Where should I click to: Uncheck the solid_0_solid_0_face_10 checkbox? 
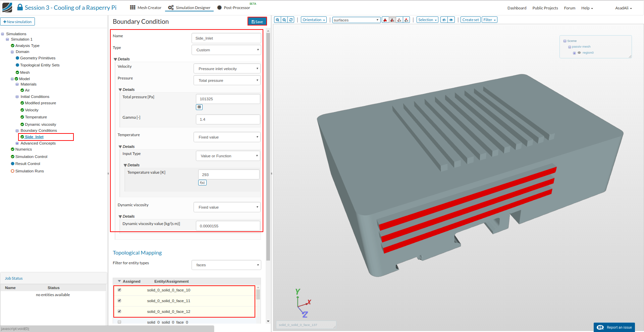(x=119, y=290)
